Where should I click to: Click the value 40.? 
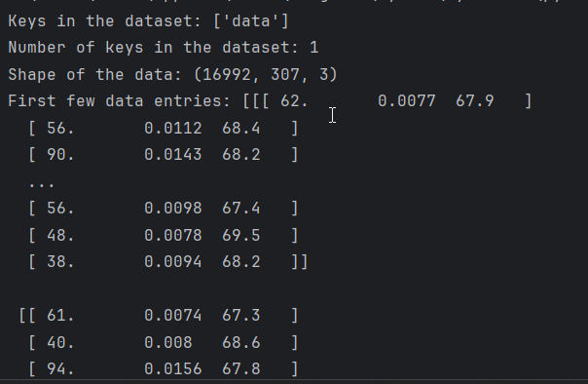pos(60,343)
